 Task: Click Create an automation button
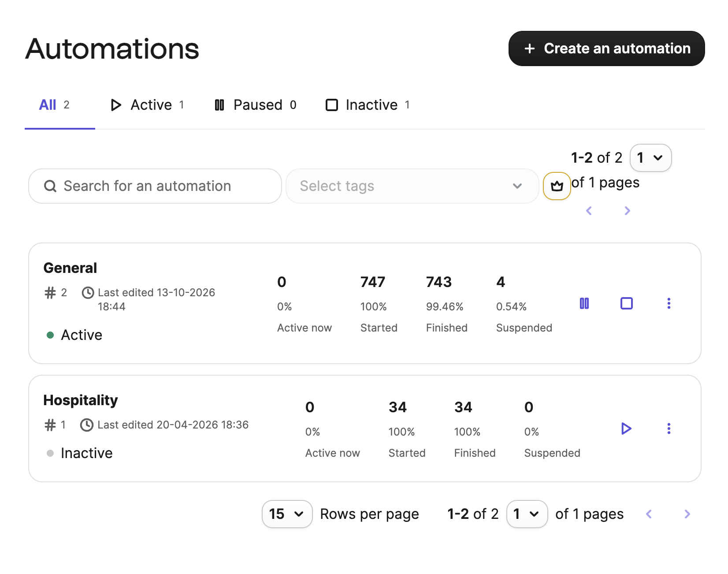click(x=607, y=48)
